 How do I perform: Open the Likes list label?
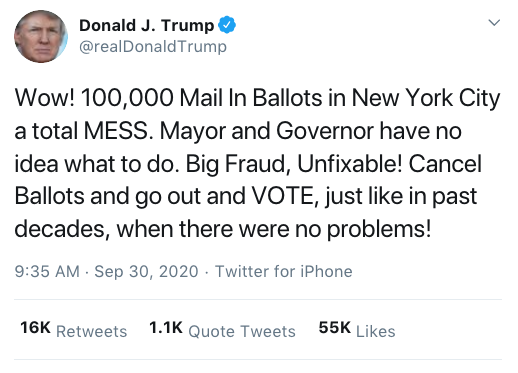(376, 331)
